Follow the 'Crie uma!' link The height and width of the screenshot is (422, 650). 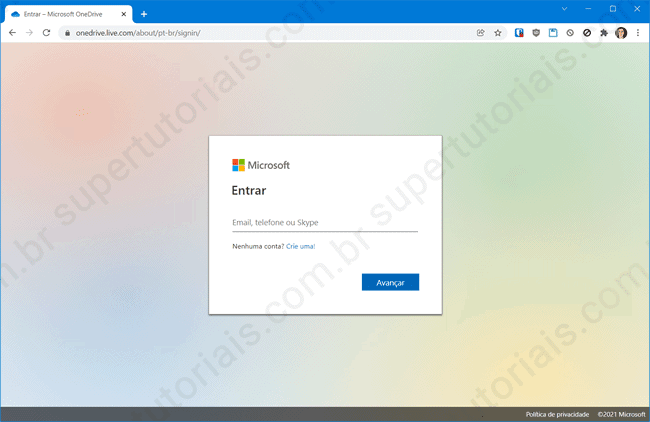click(x=300, y=246)
